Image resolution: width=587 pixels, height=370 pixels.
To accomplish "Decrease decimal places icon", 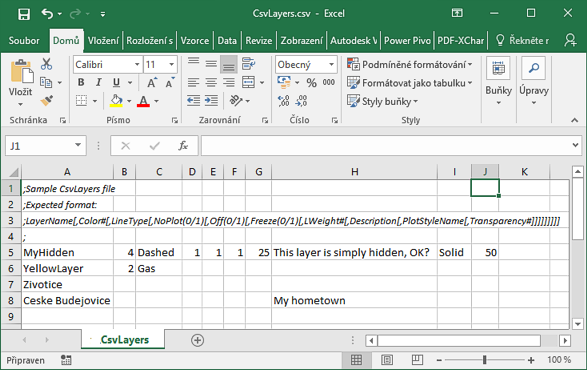I will click(301, 100).
